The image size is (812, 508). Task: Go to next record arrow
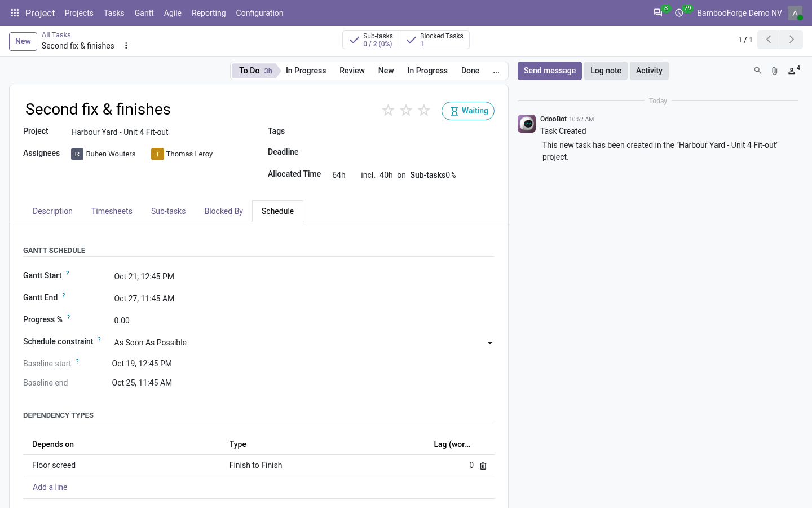(x=792, y=40)
